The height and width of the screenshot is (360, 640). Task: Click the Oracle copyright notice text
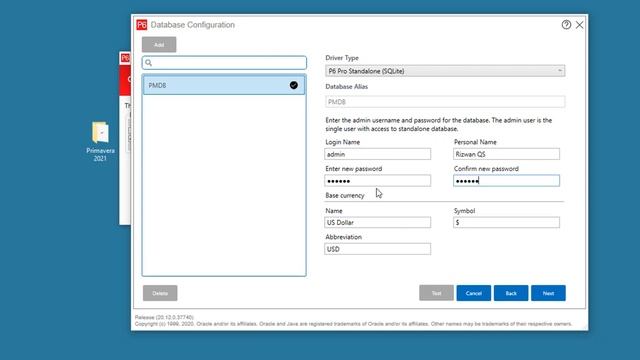[353, 324]
